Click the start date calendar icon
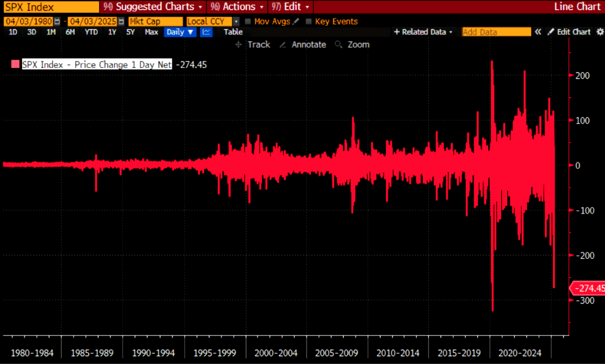This screenshot has width=605, height=364. (57, 21)
